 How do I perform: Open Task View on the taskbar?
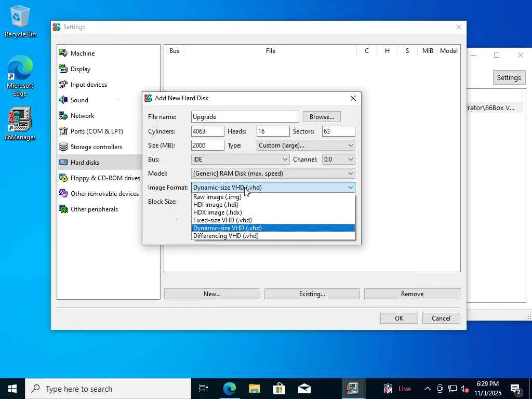204,389
